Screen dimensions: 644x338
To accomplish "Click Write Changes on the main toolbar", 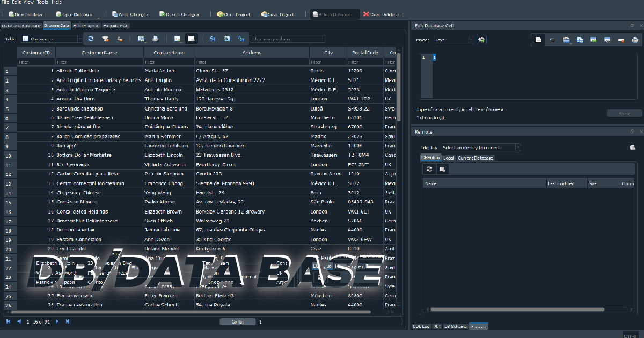I will coord(130,14).
